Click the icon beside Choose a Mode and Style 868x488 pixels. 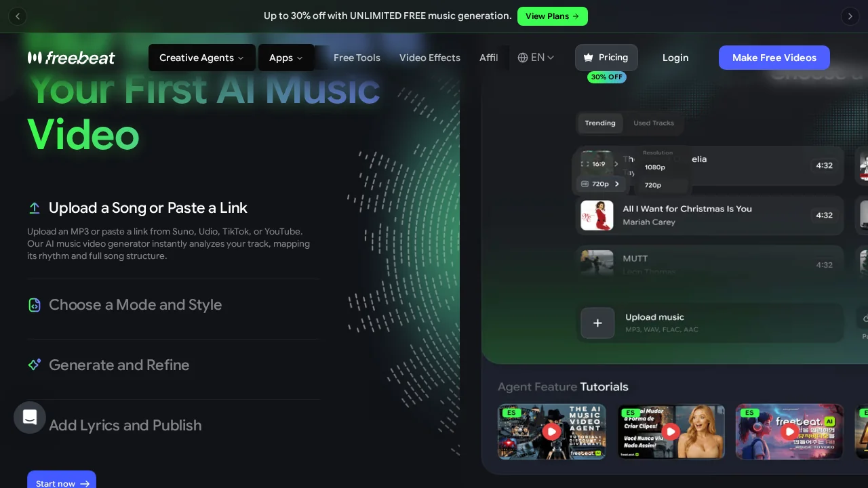pyautogui.click(x=35, y=305)
